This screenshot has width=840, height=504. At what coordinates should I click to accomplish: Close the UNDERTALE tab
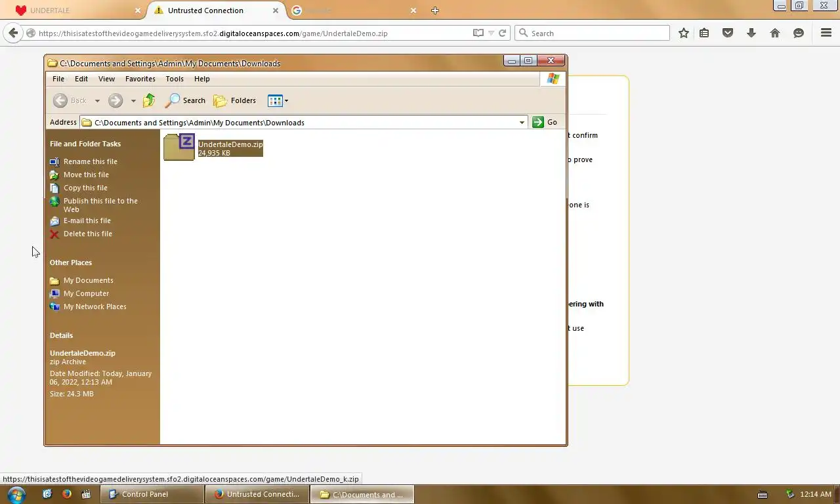138,10
